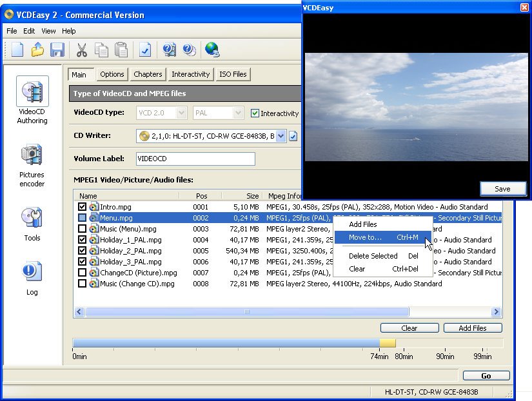Viewport: 532px width, 401px height.
Task: Choose Add Files in context menu
Action: 382,224
